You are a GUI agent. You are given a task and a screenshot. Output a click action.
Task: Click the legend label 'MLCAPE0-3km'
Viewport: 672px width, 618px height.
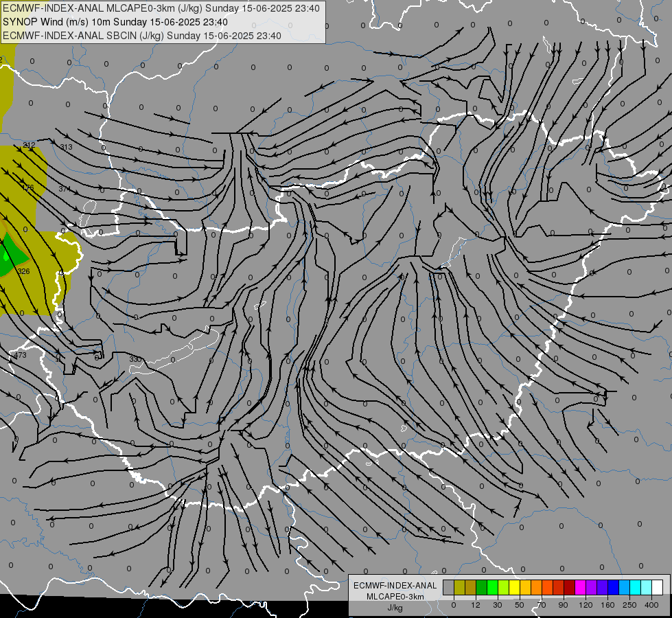395,597
